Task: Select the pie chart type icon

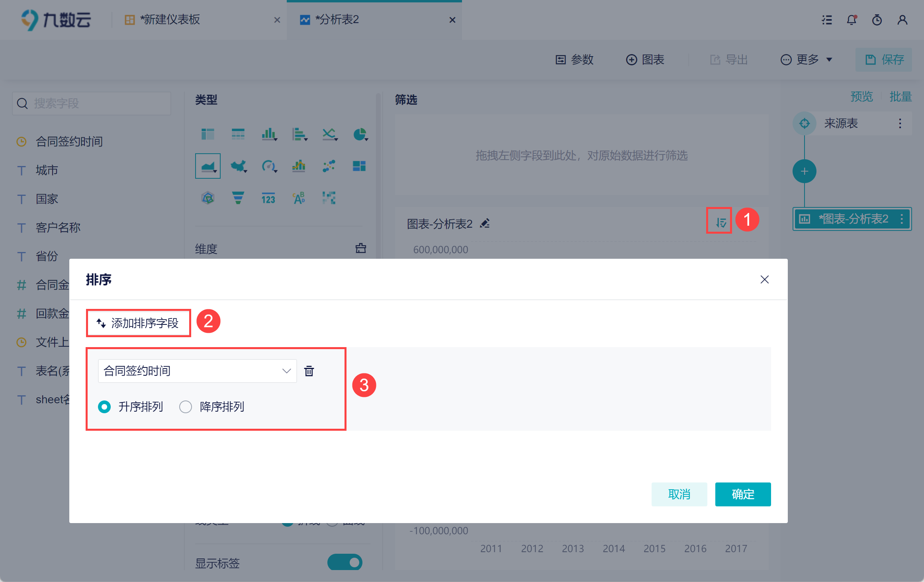Action: coord(360,134)
